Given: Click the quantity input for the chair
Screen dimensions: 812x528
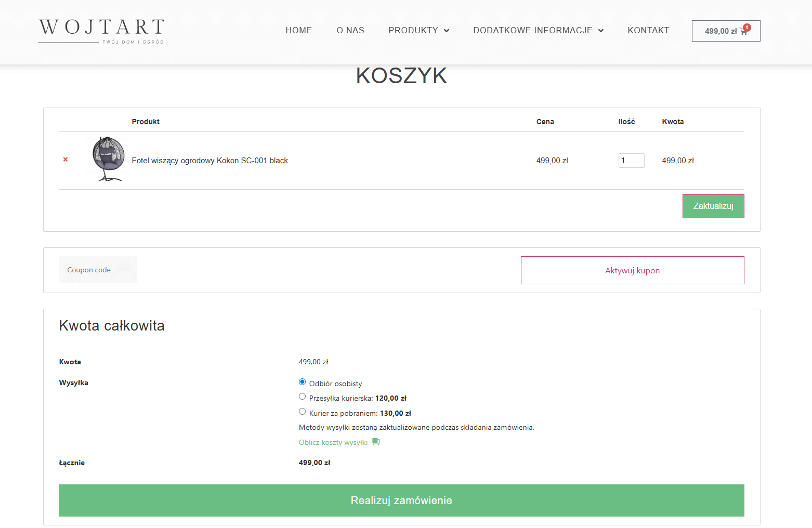Looking at the screenshot, I should click(x=631, y=161).
